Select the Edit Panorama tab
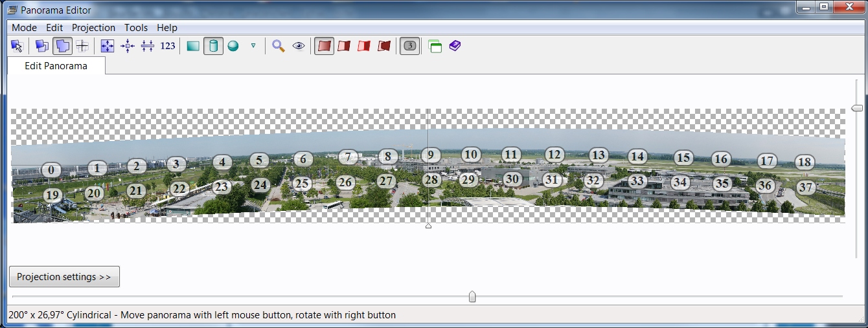Screen dimensions: 868x328 click(56, 65)
